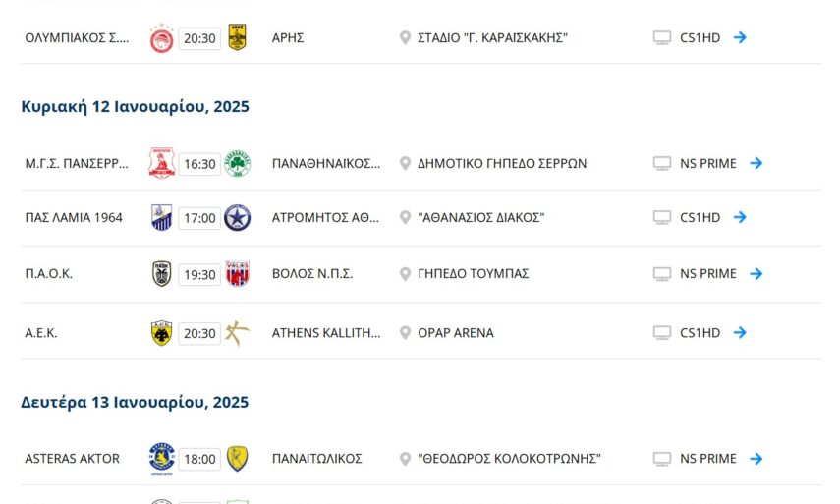
Task: Click the Aris team logo
Action: 237,38
